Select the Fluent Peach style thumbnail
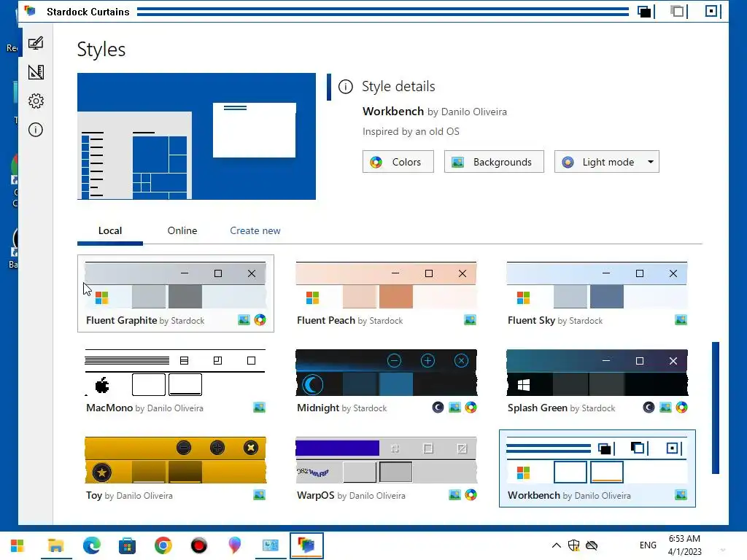This screenshot has height=560, width=747. tap(386, 285)
